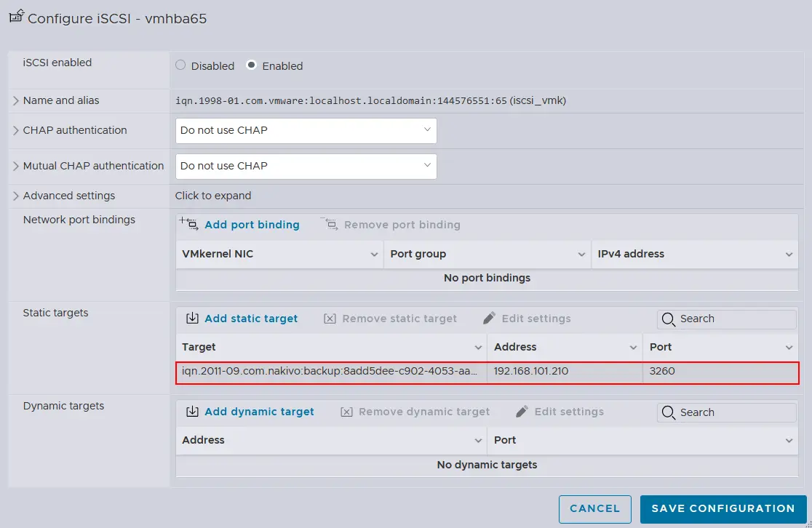
Task: Click Edit settings for dynamic targets
Action: point(568,412)
